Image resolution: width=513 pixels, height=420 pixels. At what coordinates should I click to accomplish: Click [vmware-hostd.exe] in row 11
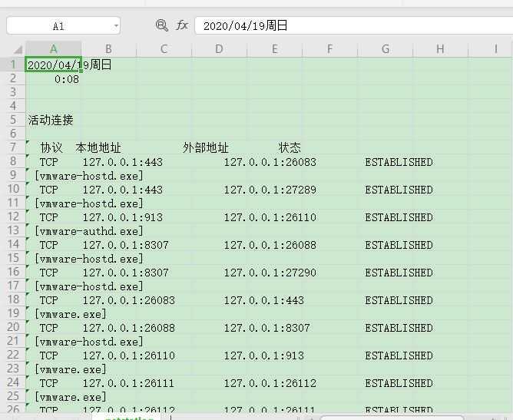(x=89, y=203)
